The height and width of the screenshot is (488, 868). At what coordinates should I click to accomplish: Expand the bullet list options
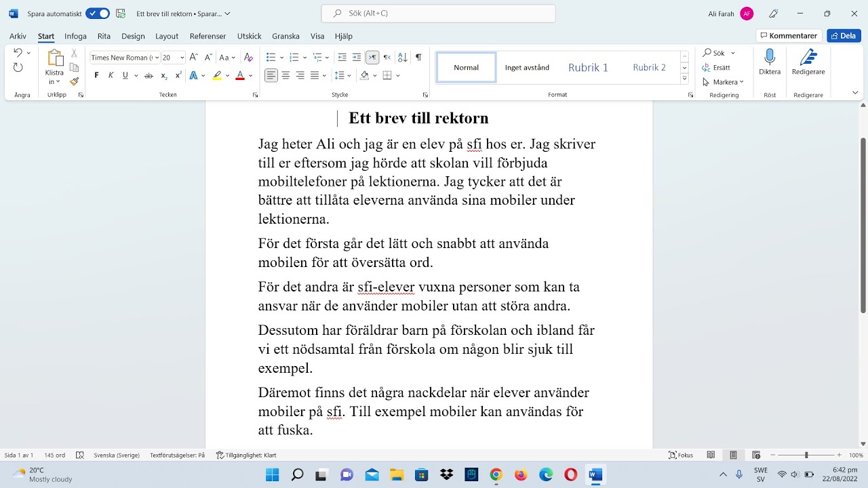click(281, 58)
